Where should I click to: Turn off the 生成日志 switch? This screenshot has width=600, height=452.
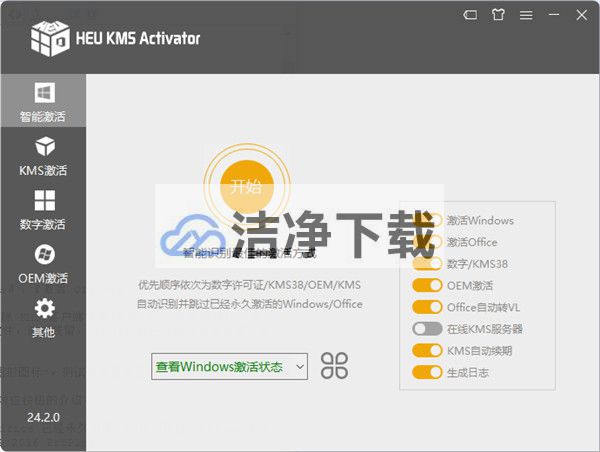coord(427,372)
